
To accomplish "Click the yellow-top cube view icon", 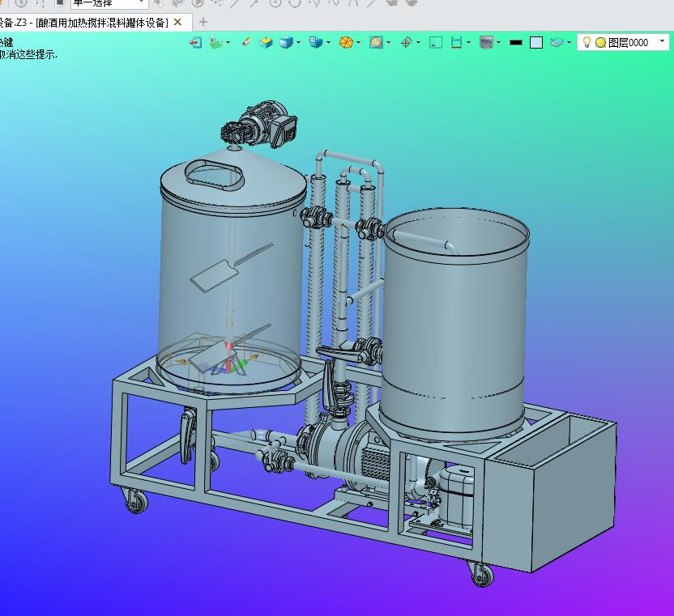I will [266, 42].
